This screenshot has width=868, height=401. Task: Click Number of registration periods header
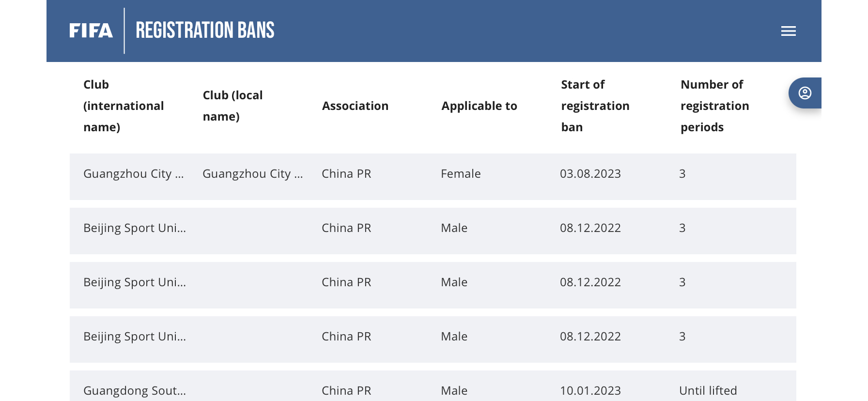point(715,106)
